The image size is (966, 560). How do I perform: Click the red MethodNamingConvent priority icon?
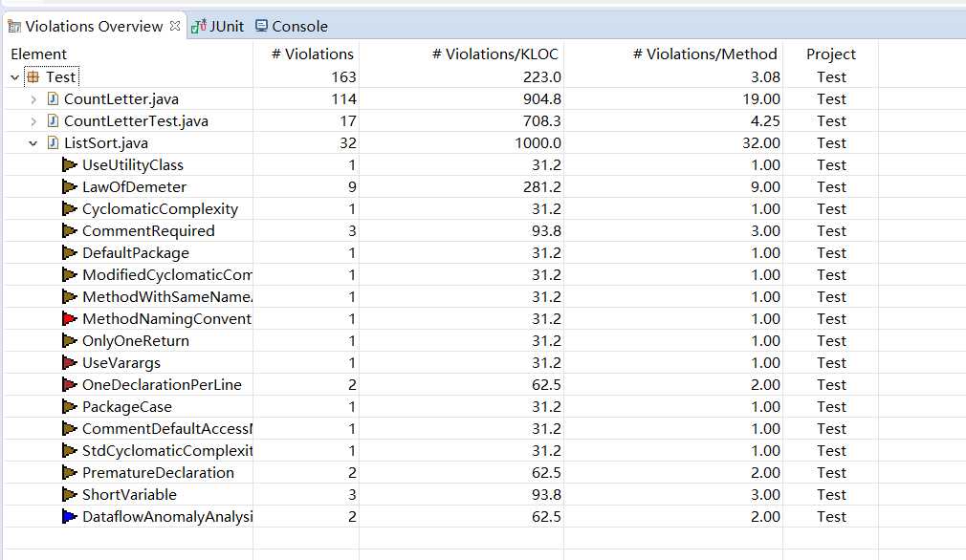[70, 319]
